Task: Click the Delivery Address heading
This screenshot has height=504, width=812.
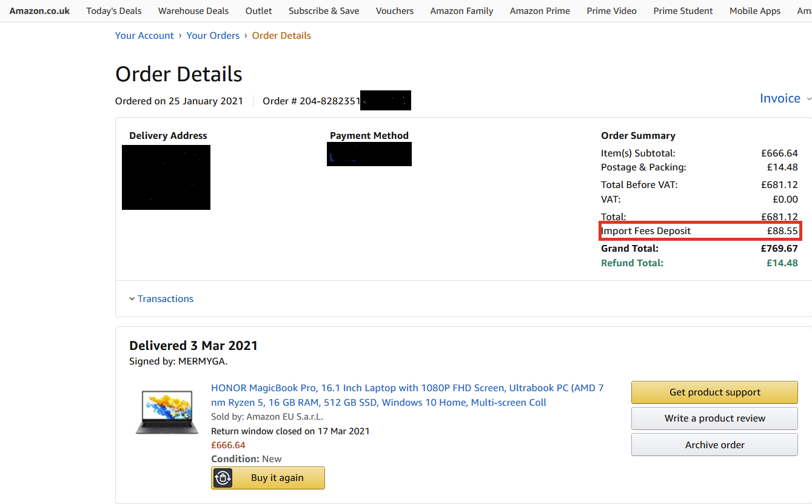Action: pos(168,135)
